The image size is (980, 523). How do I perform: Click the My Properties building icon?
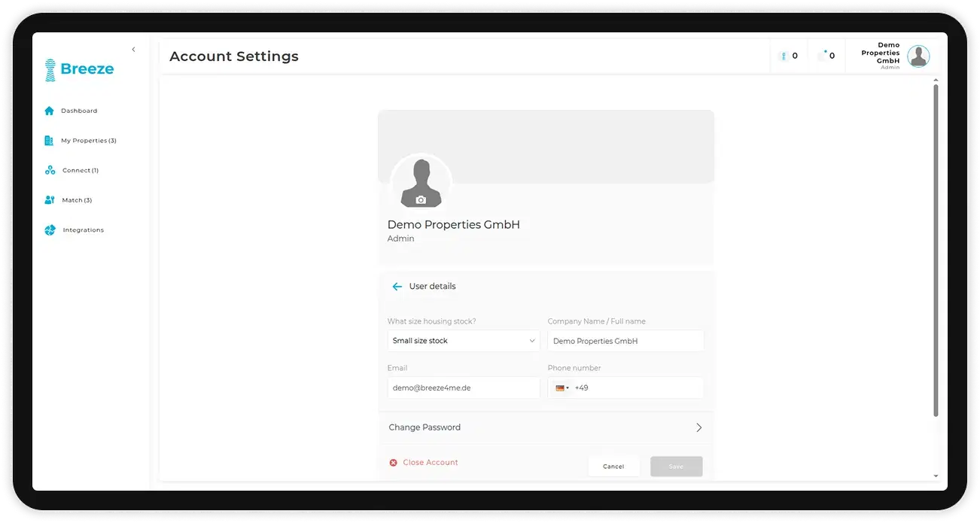click(x=49, y=141)
